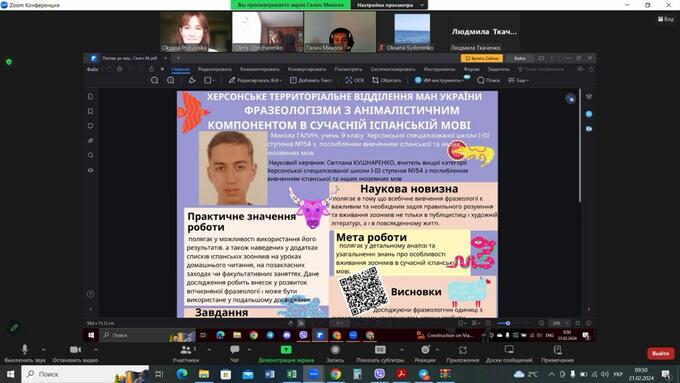Click the Обрезать crop button
The height and width of the screenshot is (383, 680).
386,80
